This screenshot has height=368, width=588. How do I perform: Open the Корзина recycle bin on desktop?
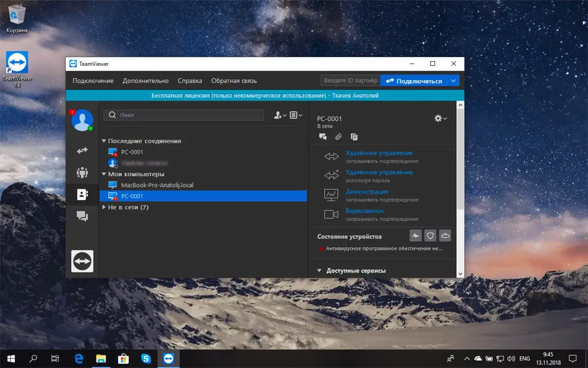click(17, 19)
